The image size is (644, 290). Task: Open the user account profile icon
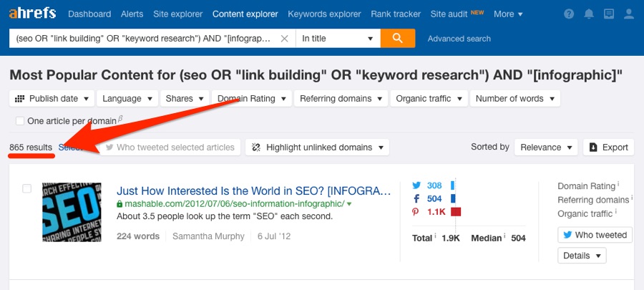coord(628,14)
